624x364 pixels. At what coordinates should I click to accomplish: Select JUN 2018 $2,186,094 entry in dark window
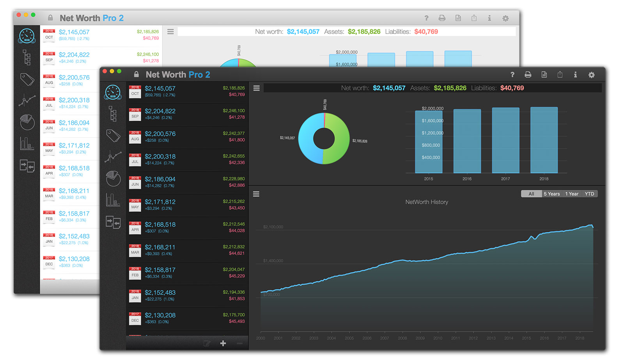pos(187,182)
